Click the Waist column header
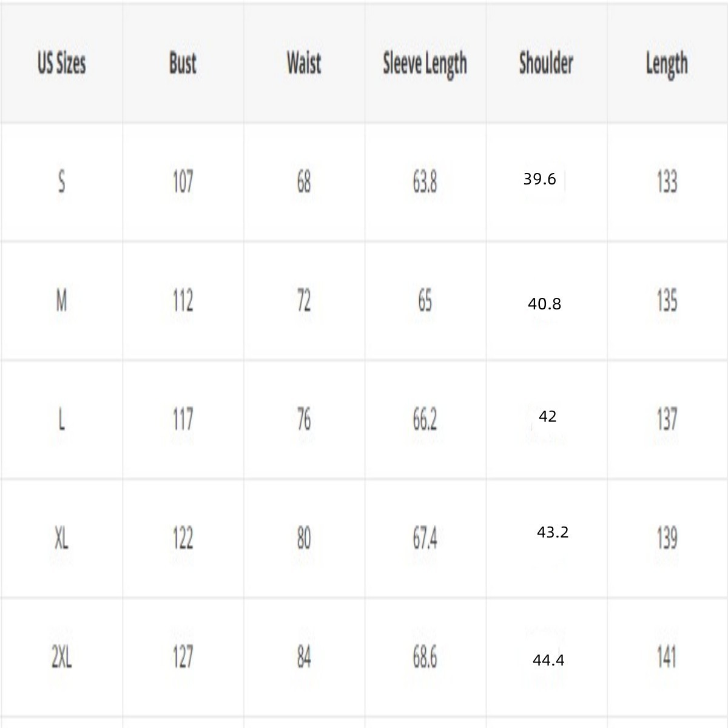This screenshot has width=728, height=728. [x=304, y=63]
